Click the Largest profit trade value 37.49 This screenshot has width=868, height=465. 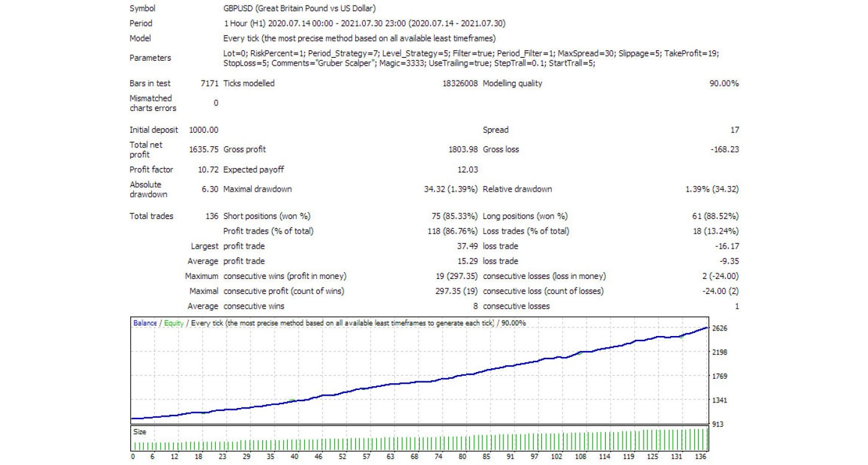(467, 246)
